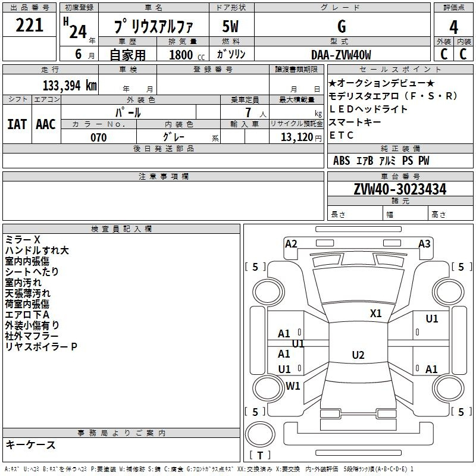Click the "純正装備" header
476x476 pixels.
[400, 148]
